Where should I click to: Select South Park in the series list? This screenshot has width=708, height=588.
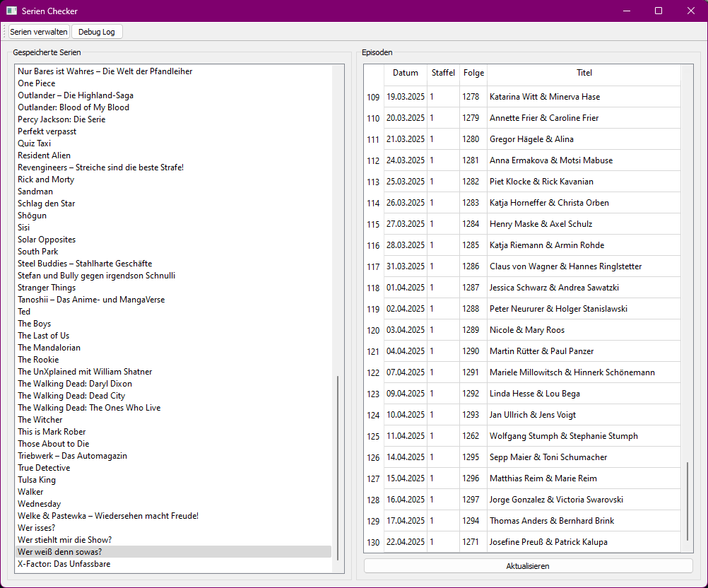click(38, 252)
